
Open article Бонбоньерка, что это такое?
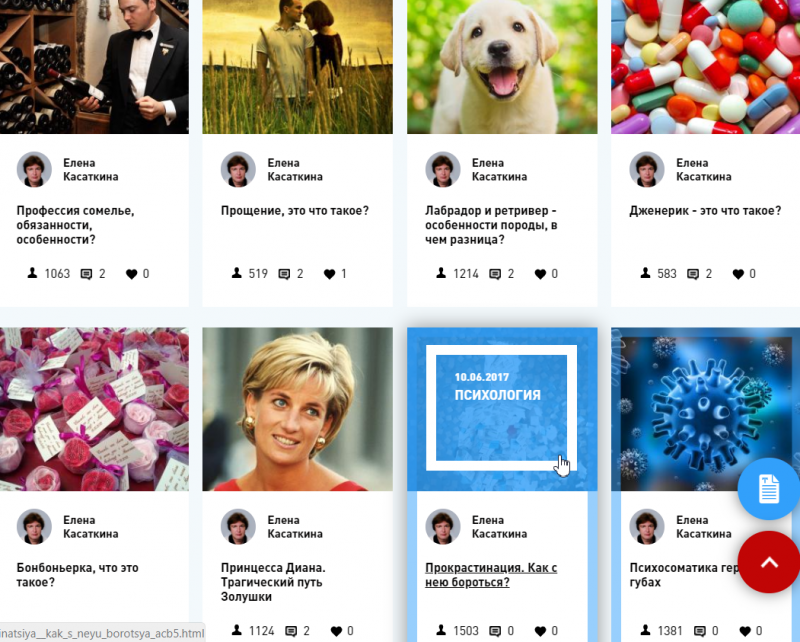(x=78, y=575)
